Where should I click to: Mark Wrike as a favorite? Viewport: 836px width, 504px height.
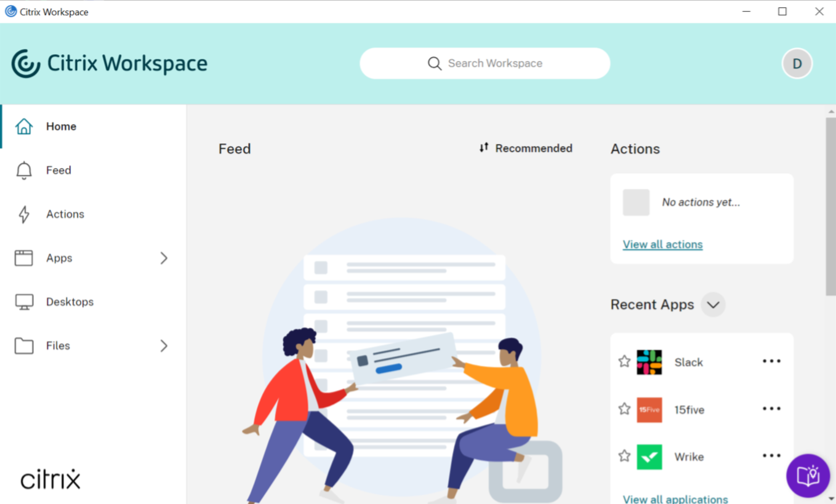tap(624, 455)
